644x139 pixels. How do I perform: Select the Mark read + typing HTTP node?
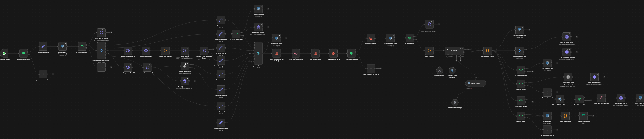click(101, 33)
